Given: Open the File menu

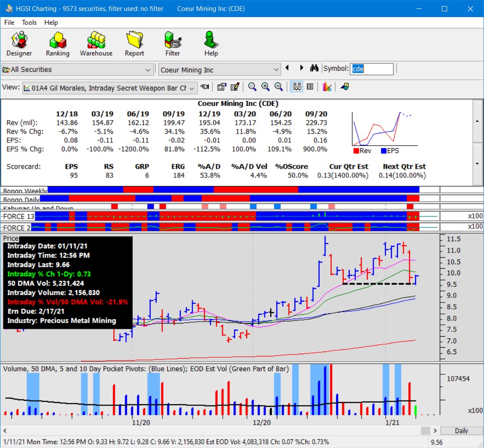Looking at the screenshot, I should coord(9,22).
